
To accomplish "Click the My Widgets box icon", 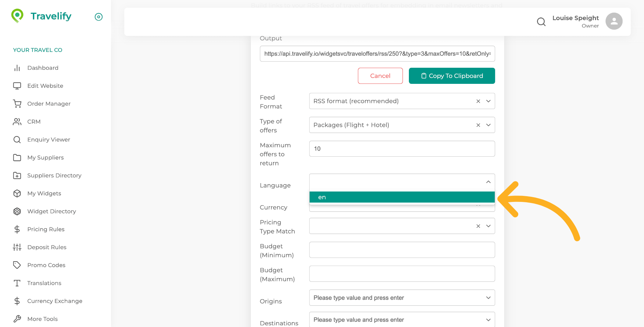I will [17, 193].
